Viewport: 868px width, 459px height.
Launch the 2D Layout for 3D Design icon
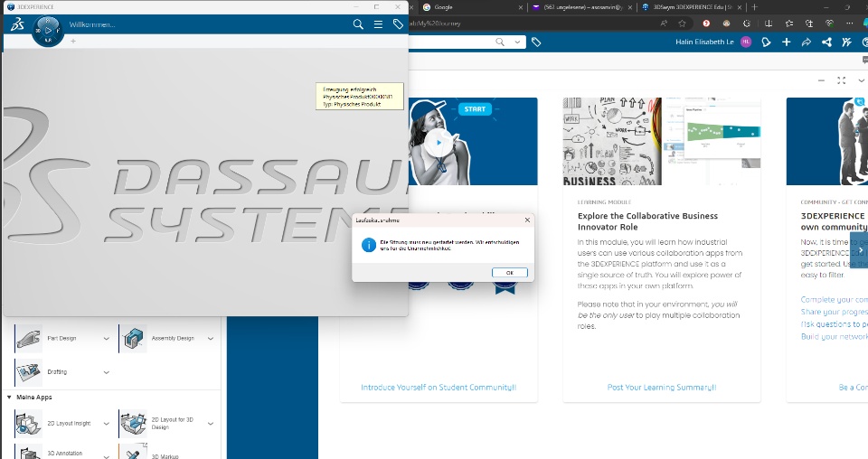(x=133, y=424)
